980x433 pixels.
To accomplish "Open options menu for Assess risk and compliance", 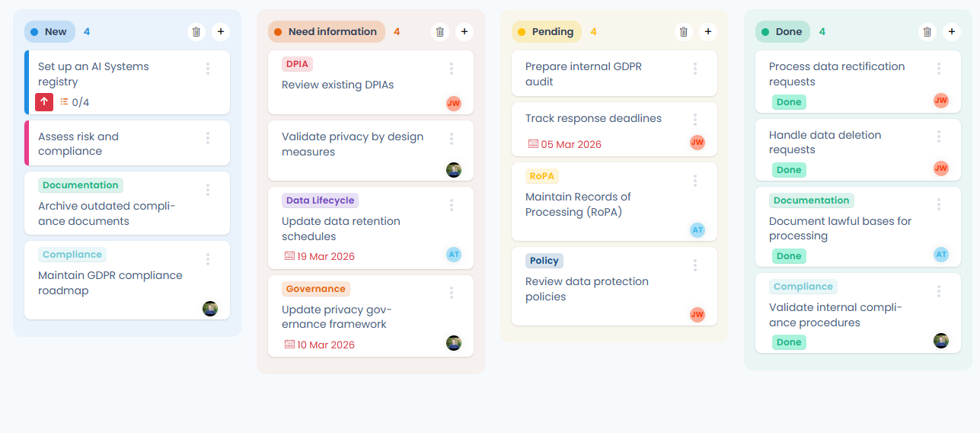I will tap(208, 138).
